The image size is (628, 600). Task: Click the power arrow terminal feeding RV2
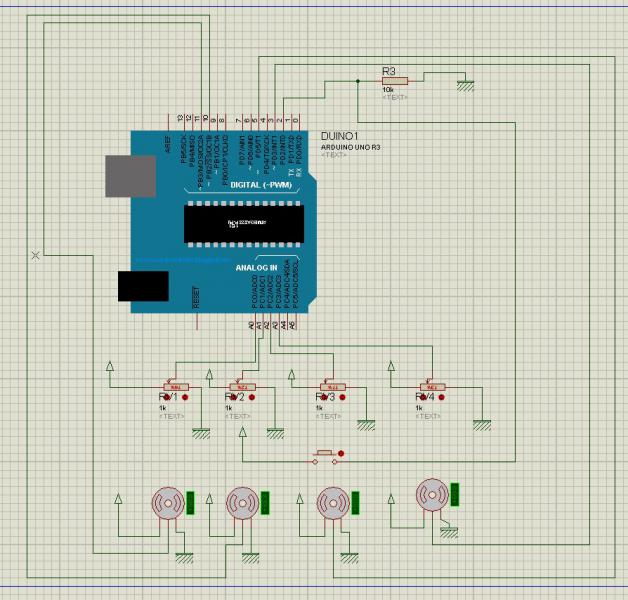209,374
